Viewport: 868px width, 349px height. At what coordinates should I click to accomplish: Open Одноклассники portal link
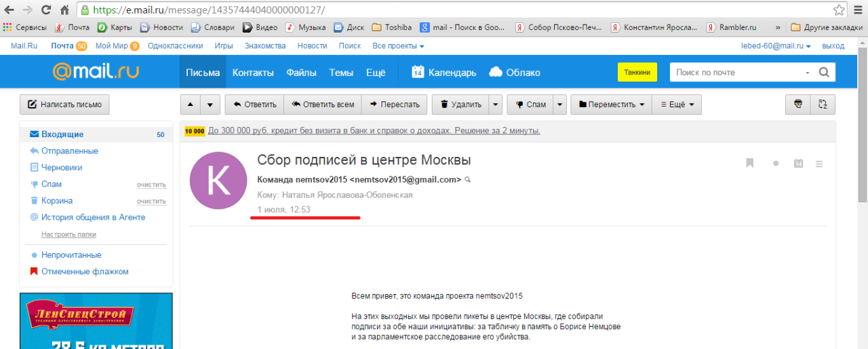point(175,46)
